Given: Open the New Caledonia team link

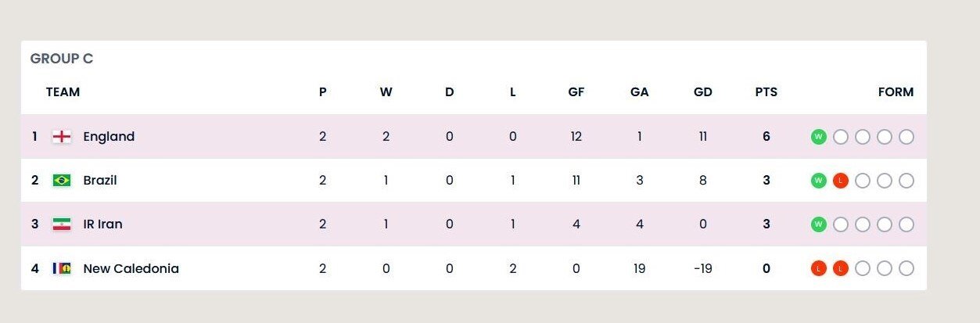Looking at the screenshot, I should 131,268.
